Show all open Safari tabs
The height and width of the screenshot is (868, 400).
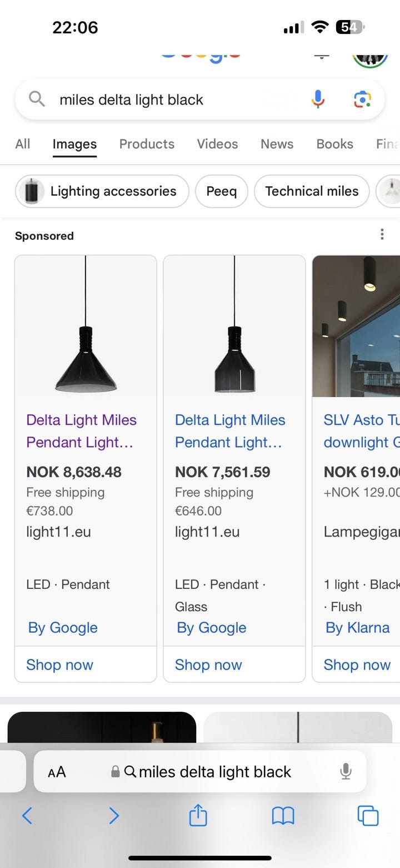368,816
